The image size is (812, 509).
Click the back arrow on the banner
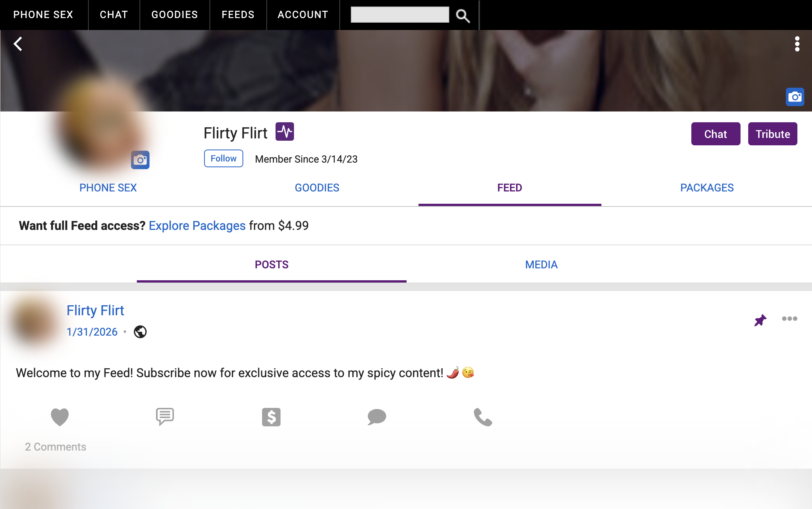pos(18,44)
